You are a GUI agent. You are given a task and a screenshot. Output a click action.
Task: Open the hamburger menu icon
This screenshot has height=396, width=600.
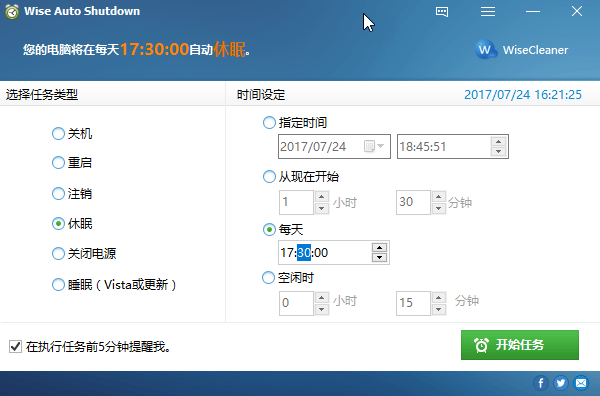[x=488, y=11]
